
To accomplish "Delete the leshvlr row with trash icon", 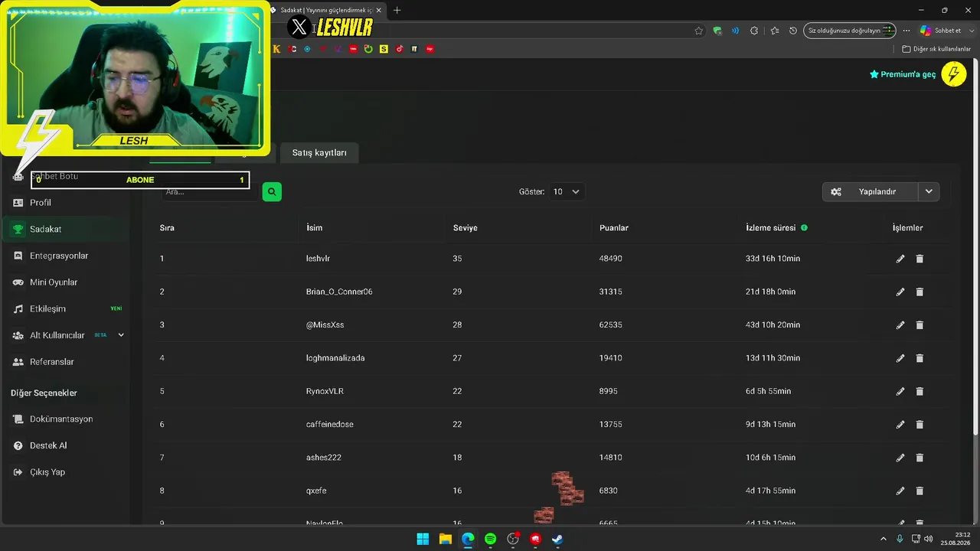I will 920,259.
